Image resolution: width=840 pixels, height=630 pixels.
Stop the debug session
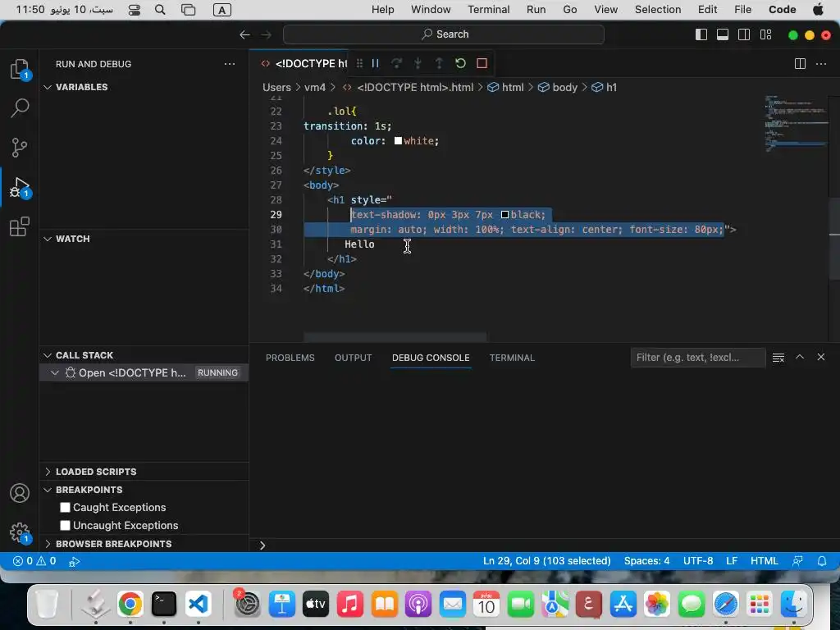482,63
